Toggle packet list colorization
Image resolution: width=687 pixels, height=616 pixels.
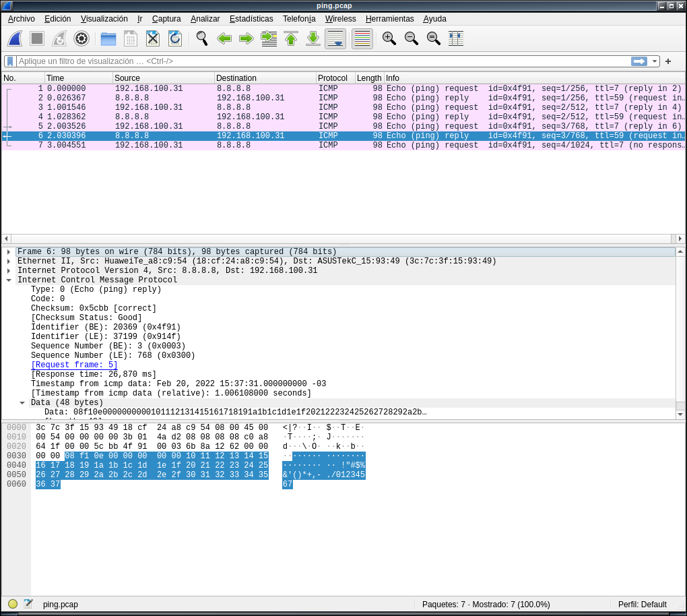pyautogui.click(x=362, y=38)
